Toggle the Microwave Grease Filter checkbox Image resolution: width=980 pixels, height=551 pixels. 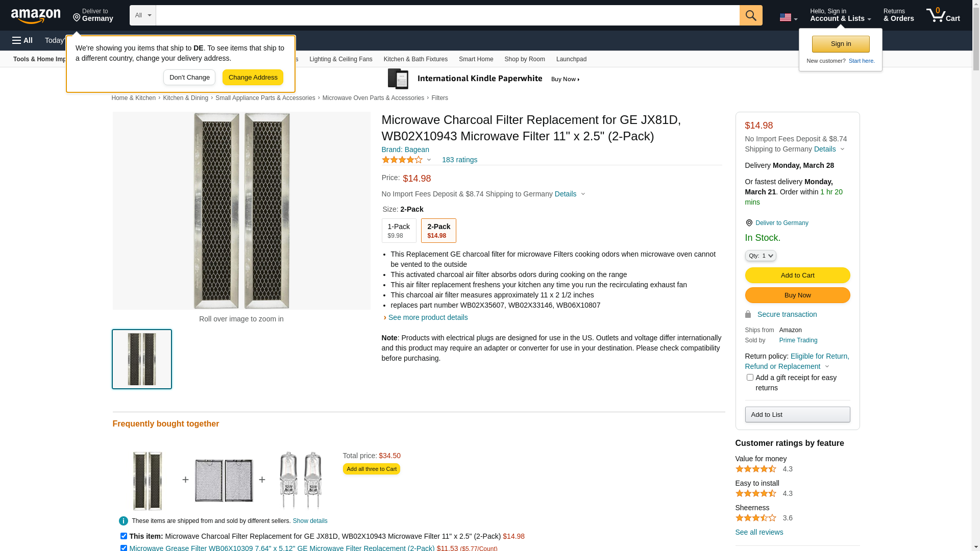tap(124, 548)
